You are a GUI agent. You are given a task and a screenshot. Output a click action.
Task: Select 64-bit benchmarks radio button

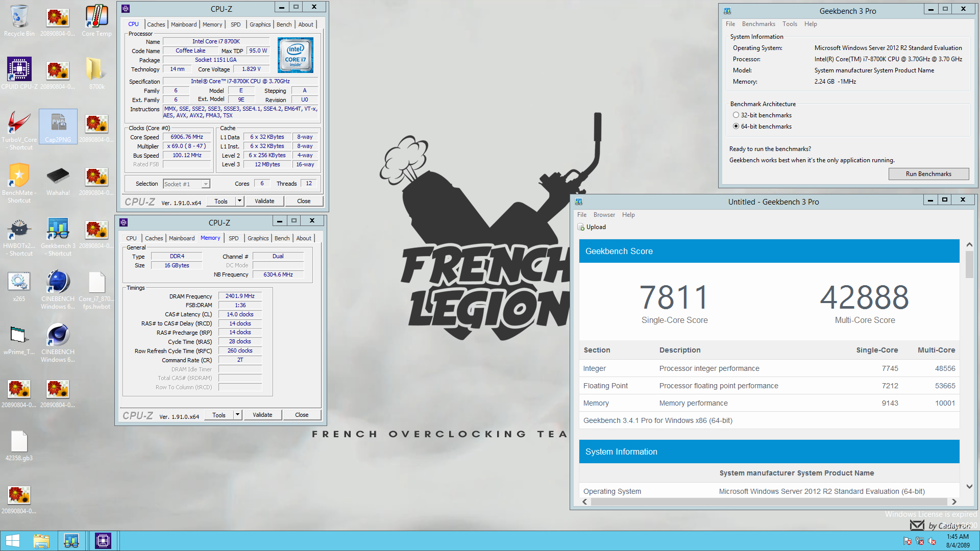click(x=736, y=127)
